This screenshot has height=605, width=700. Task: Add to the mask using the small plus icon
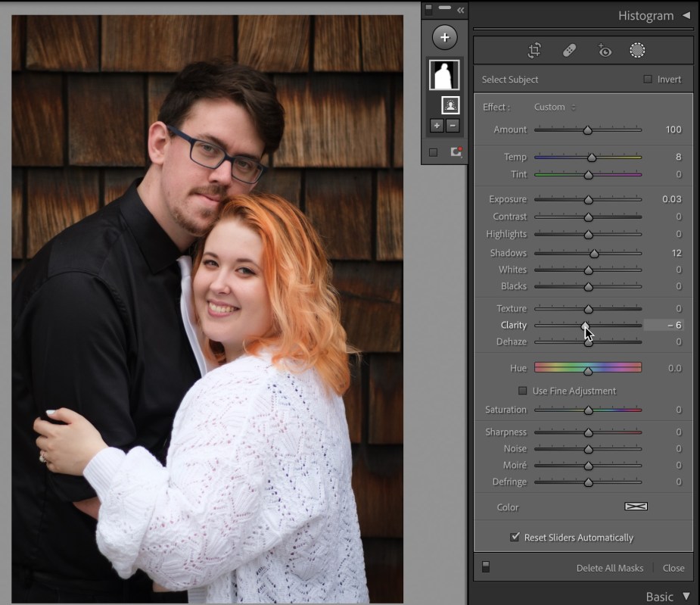(437, 126)
